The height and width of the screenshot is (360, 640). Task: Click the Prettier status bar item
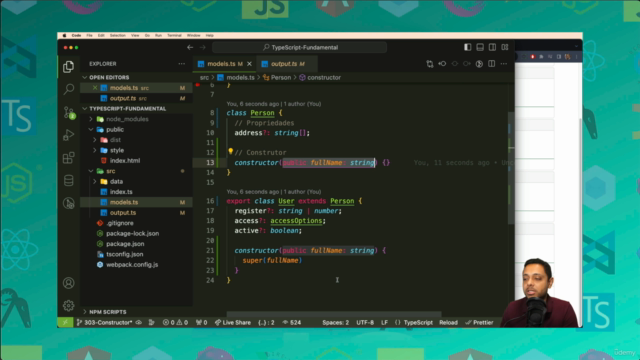480,322
